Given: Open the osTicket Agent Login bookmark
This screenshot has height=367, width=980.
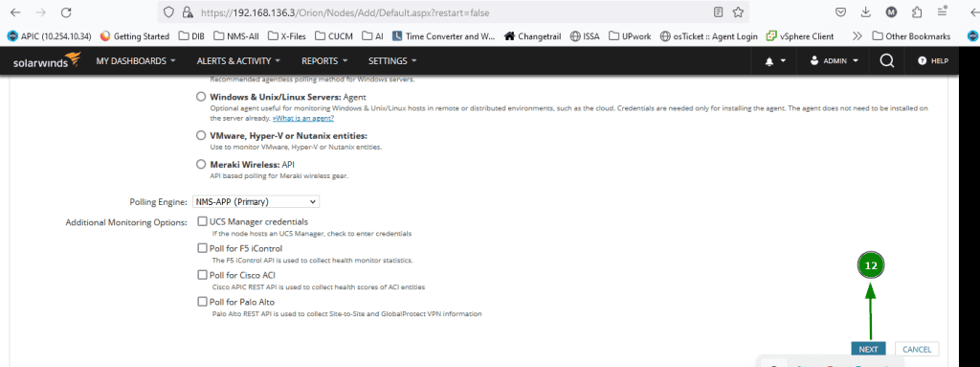Looking at the screenshot, I should point(709,36).
